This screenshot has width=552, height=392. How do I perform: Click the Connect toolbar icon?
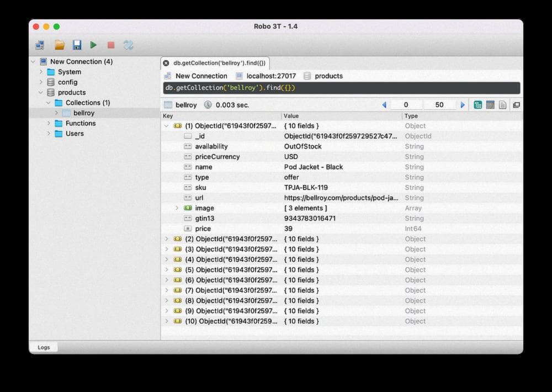pyautogui.click(x=40, y=45)
